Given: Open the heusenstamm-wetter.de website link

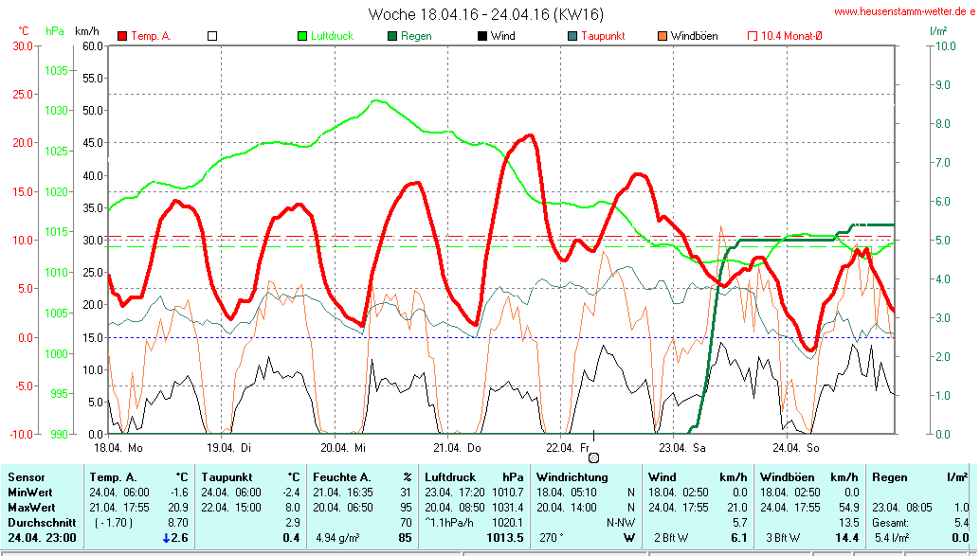Looking at the screenshot, I should pyautogui.click(x=904, y=11).
